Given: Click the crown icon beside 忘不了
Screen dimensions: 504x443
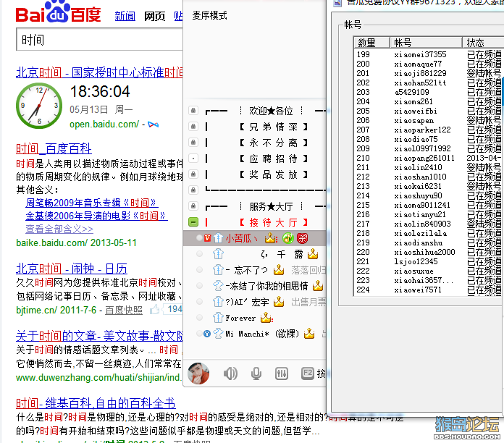Looking at the screenshot, I should tap(279, 270).
